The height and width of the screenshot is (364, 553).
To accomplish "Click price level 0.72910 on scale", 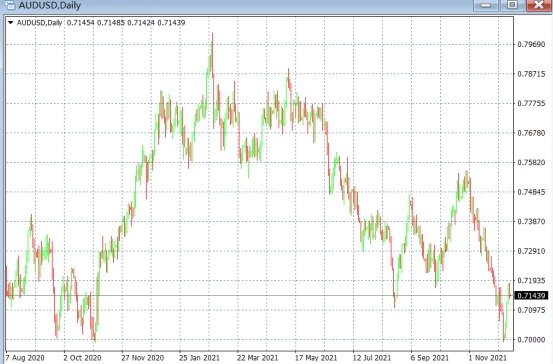I will click(x=531, y=251).
